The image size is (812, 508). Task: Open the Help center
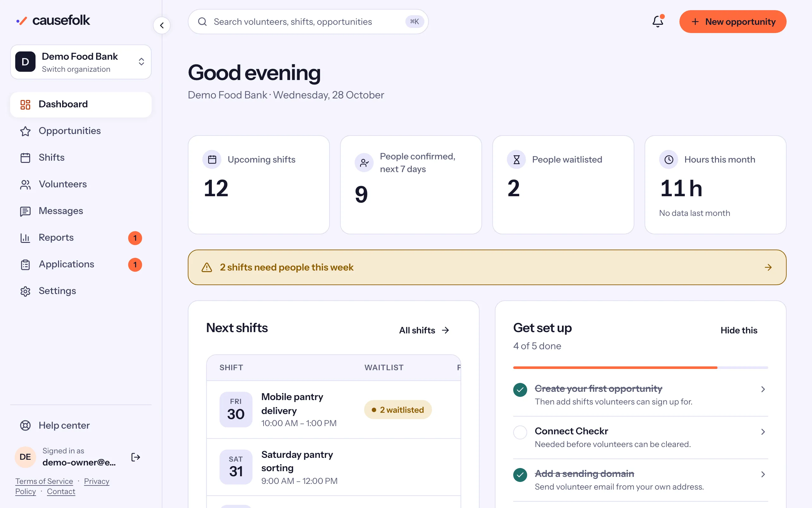81,426
